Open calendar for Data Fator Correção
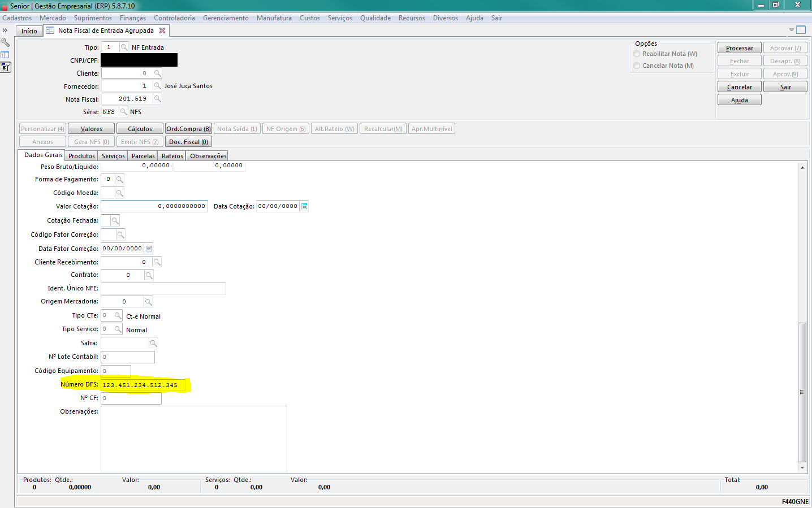The height and width of the screenshot is (508, 812). (149, 249)
